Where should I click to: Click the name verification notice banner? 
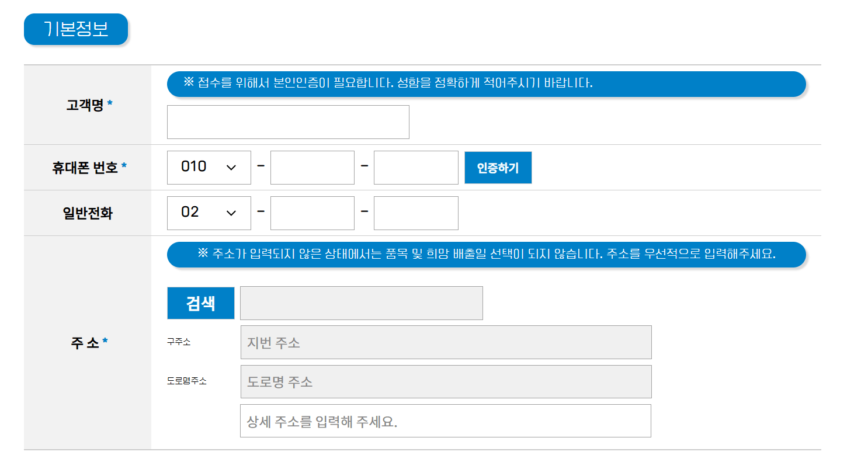[x=486, y=84]
